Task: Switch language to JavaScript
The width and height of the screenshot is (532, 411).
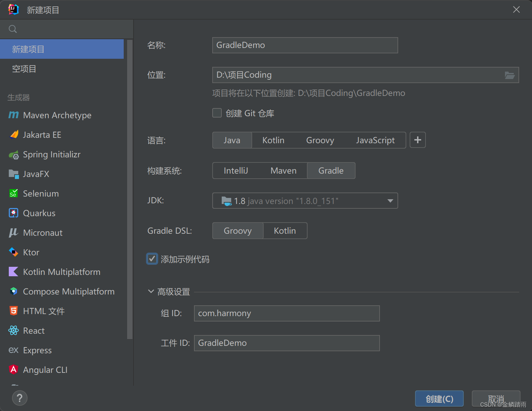Action: (x=375, y=140)
